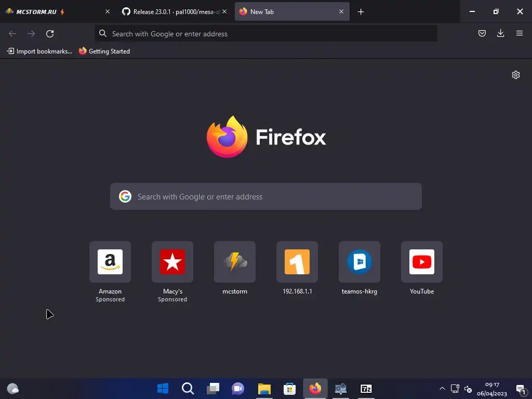The width and height of the screenshot is (532, 399).
Task: Close the New Tab tab
Action: pyautogui.click(x=341, y=11)
